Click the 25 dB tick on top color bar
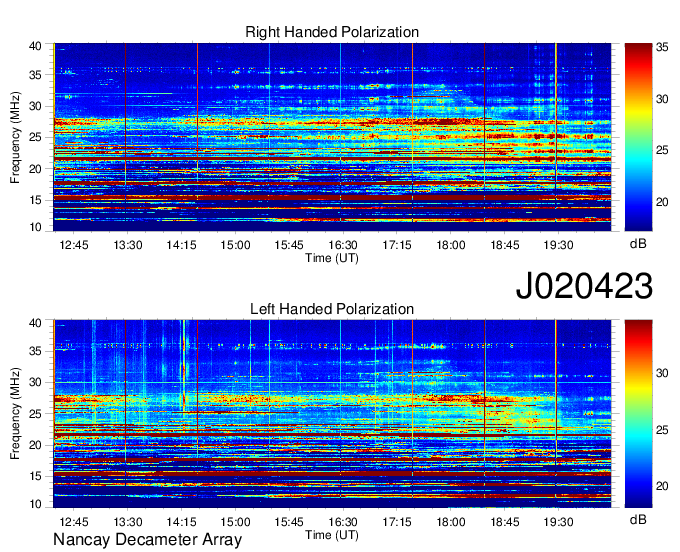The height and width of the screenshot is (552, 680). click(662, 150)
